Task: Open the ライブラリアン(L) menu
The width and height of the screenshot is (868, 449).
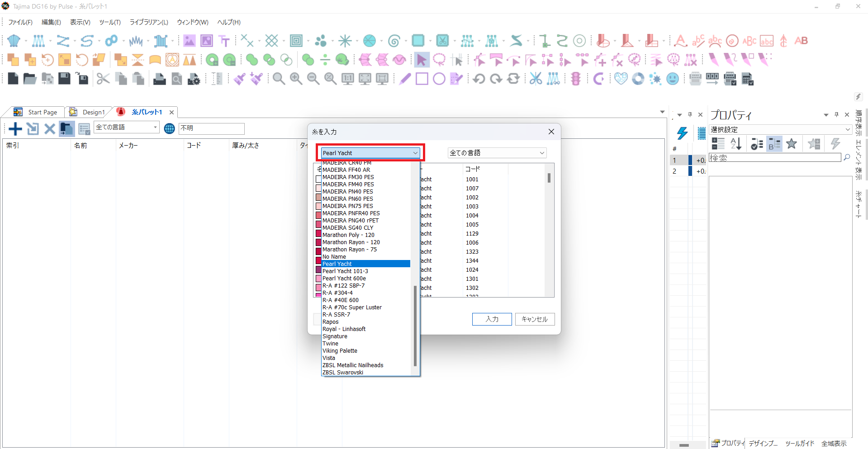Action: pyautogui.click(x=149, y=22)
